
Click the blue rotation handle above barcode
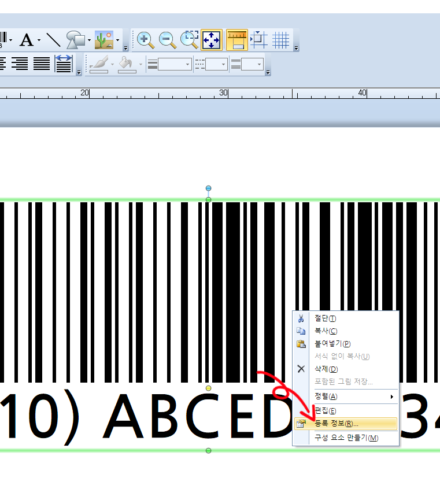tap(208, 188)
